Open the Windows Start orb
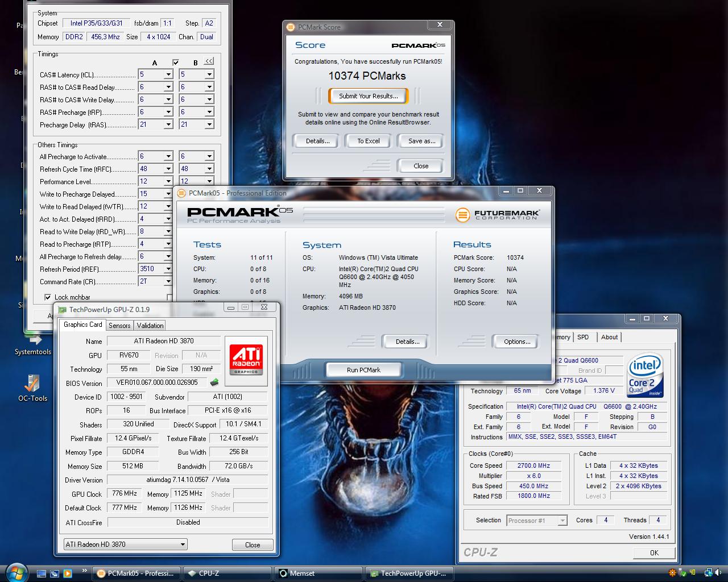Screen dimensions: 728x582 click(x=16, y=572)
